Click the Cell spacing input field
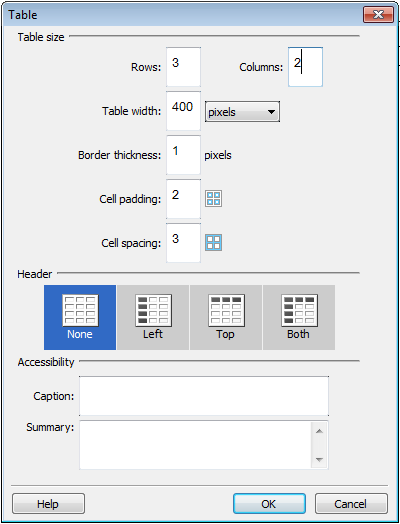 pyautogui.click(x=183, y=243)
